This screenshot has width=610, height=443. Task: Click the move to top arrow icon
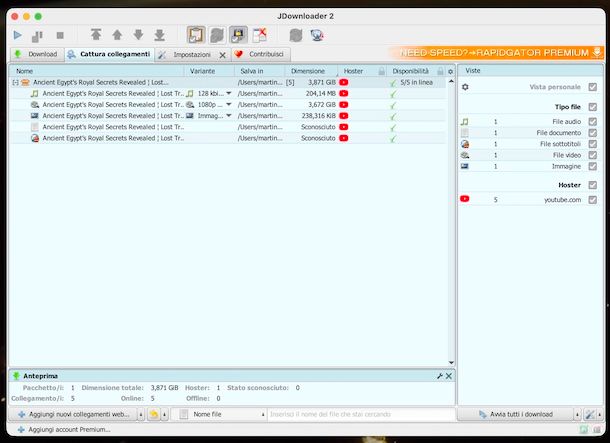click(x=96, y=35)
